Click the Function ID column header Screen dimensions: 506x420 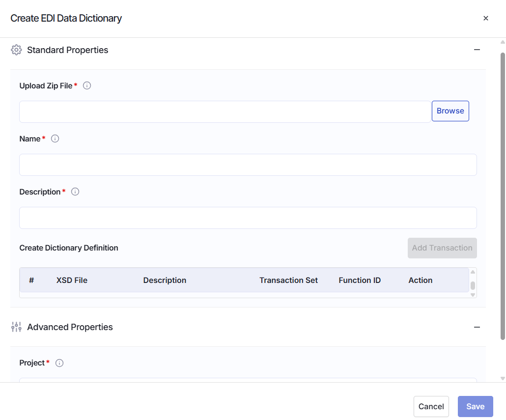pos(360,280)
